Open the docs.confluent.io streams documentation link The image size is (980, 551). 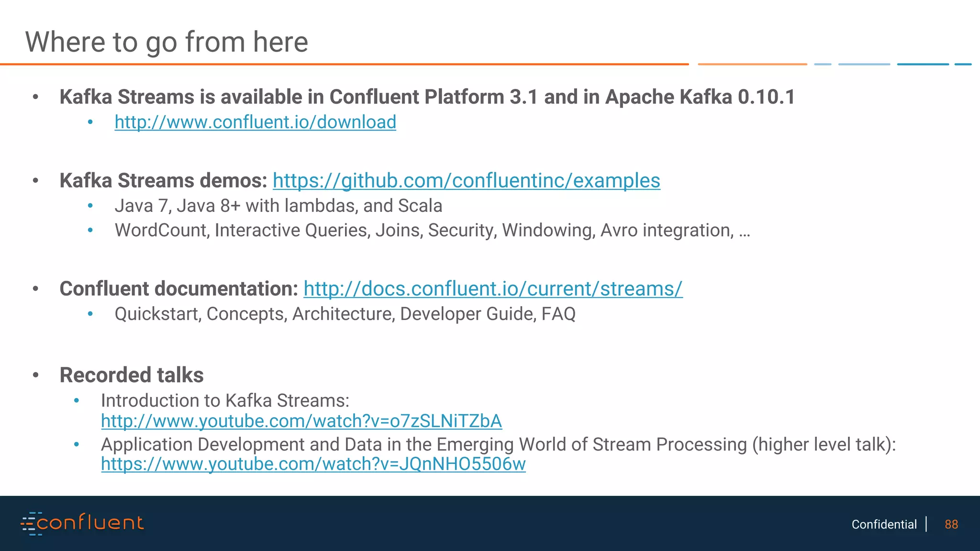click(x=493, y=289)
